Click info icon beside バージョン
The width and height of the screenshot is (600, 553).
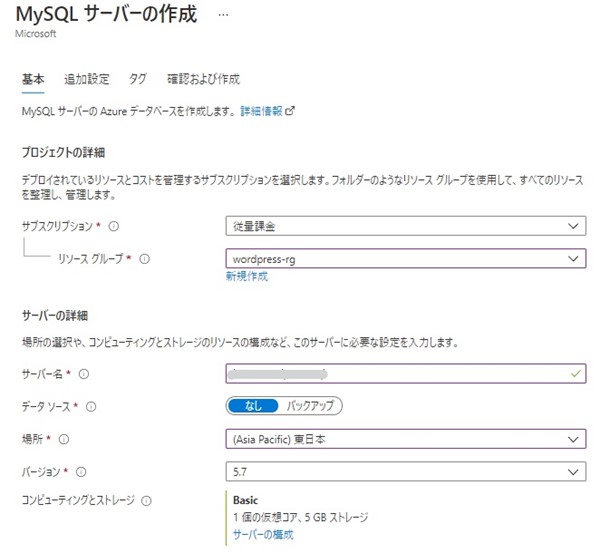tap(79, 471)
